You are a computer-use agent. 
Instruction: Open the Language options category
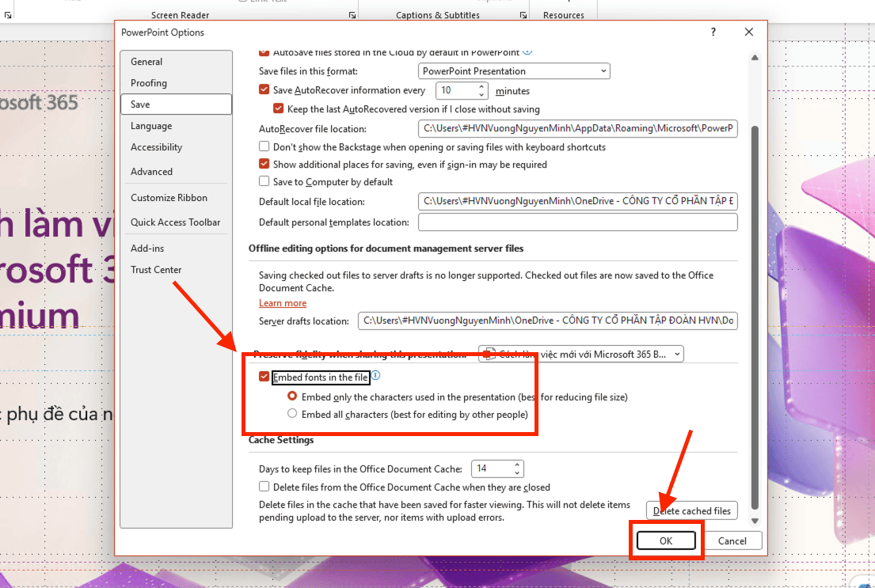click(x=176, y=126)
